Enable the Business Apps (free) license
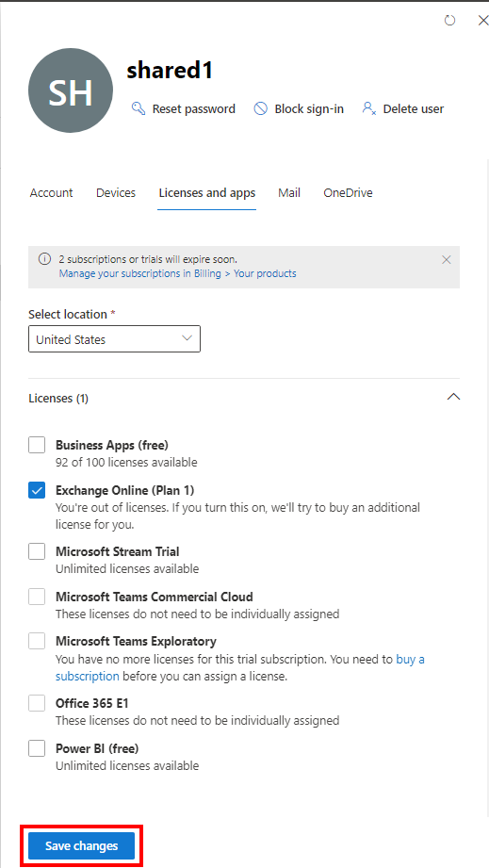The image size is (489, 868). coord(37,445)
